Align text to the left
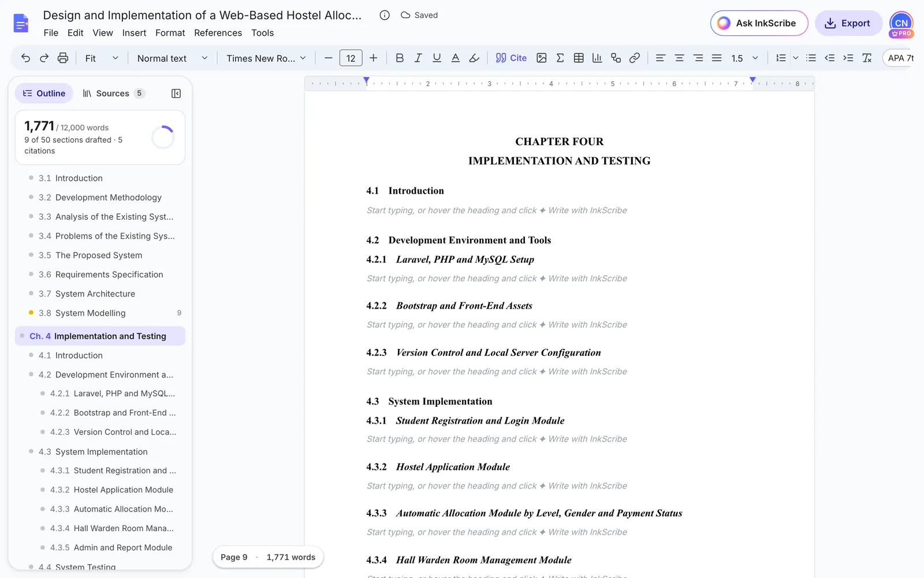This screenshot has width=924, height=578. 661,58
